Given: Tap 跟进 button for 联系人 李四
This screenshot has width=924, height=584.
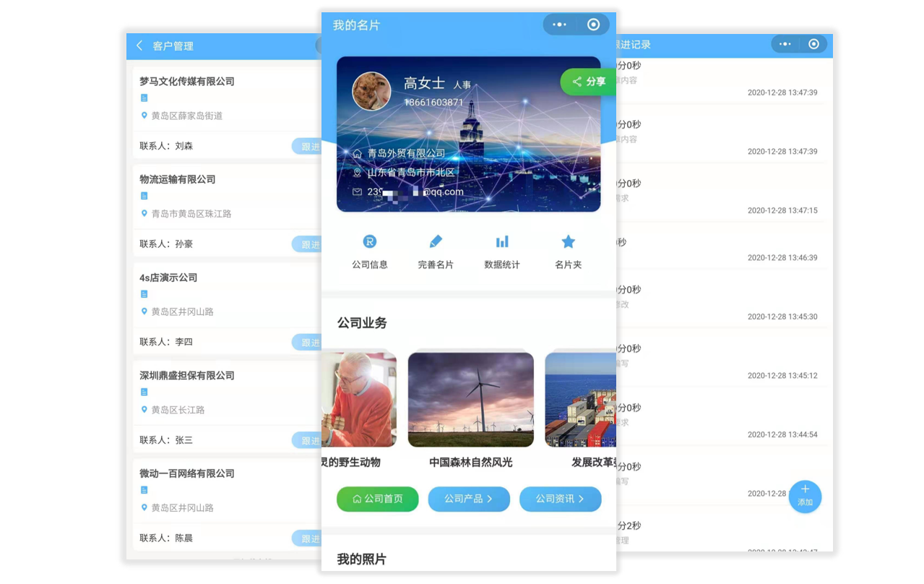Looking at the screenshot, I should pos(307,342).
